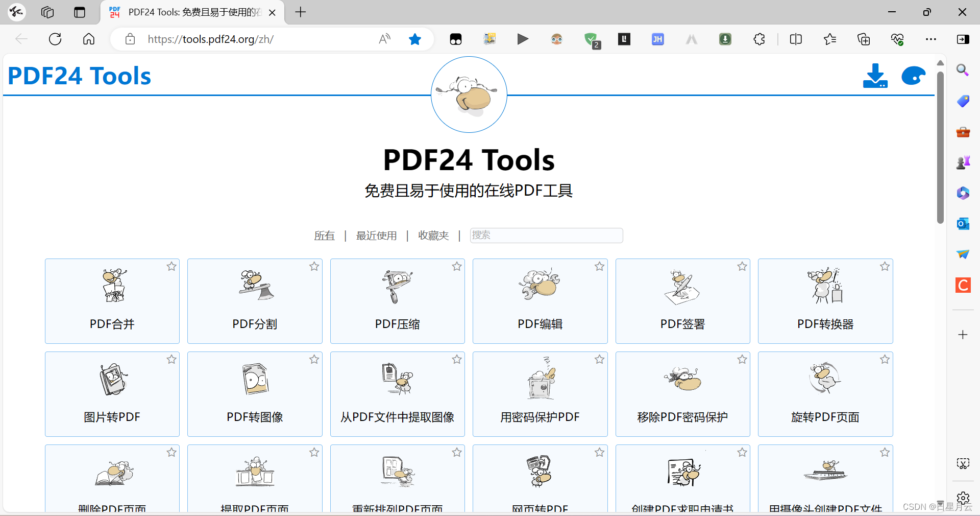Click inside the 搜索 search field

546,235
